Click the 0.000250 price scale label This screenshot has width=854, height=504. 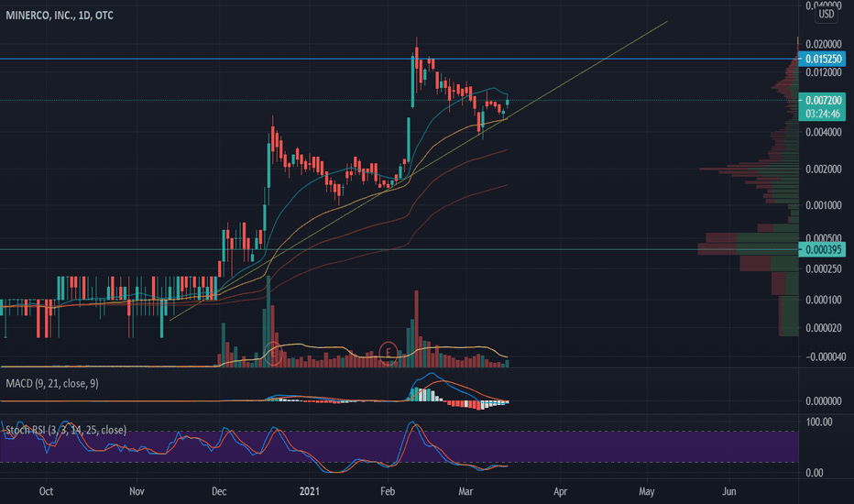click(824, 269)
